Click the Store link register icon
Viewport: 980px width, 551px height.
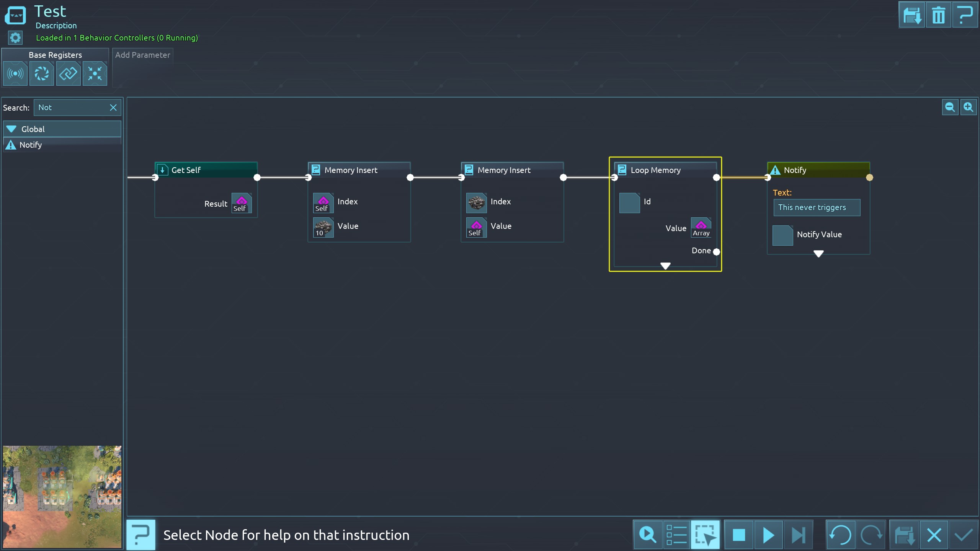coord(68,73)
